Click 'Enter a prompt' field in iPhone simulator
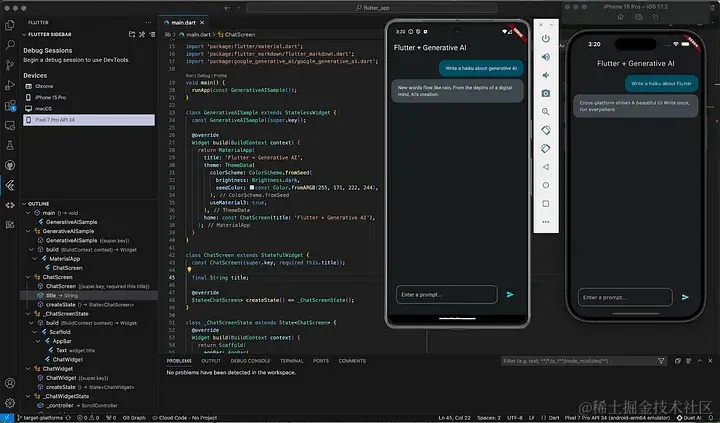The image size is (720, 423). coord(625,297)
